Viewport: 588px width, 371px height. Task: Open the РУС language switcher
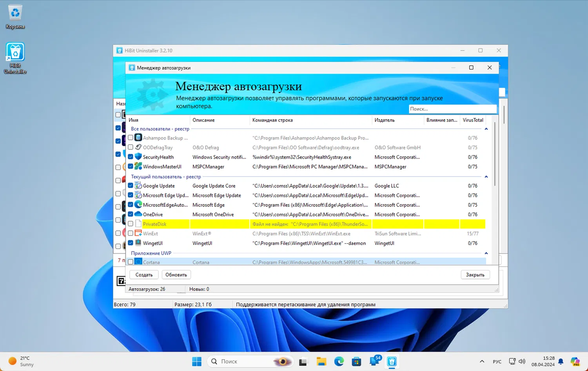click(x=497, y=361)
